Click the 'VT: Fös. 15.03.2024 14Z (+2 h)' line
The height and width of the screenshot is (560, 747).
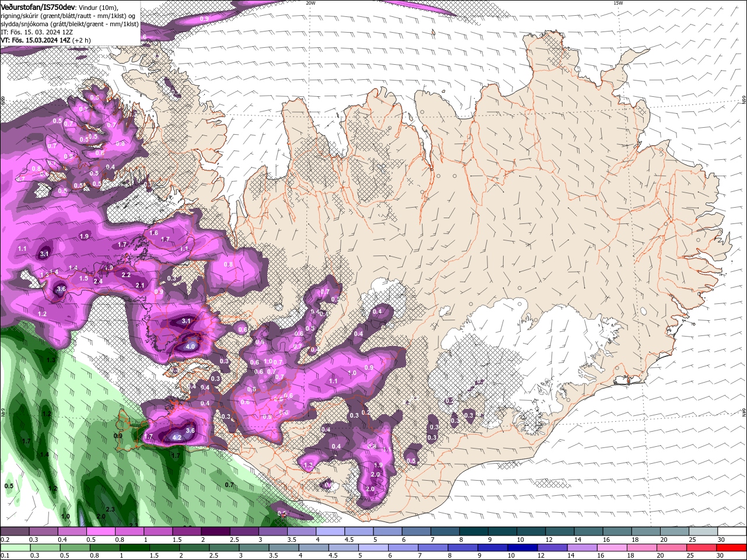(46, 40)
